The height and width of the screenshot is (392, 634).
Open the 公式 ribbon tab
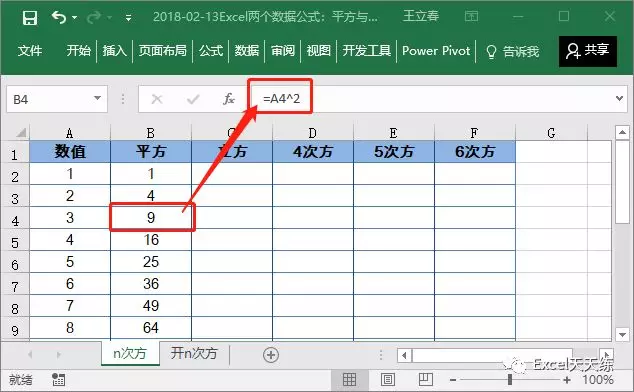coord(211,51)
